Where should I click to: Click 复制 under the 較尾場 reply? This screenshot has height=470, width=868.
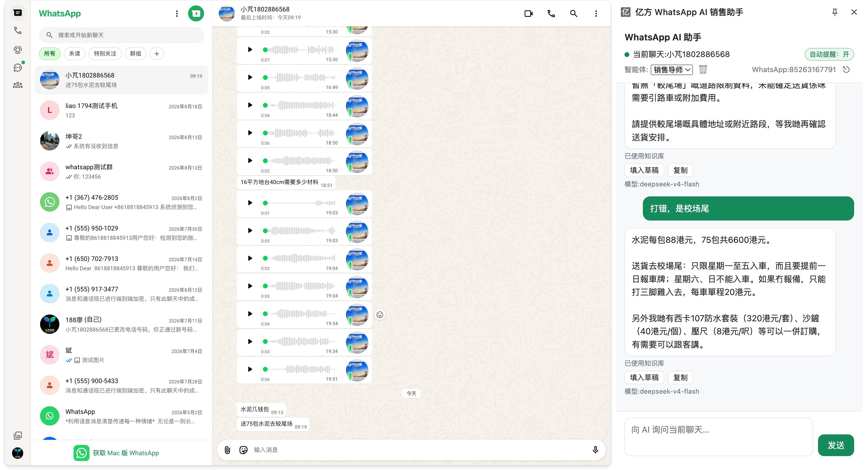pos(680,170)
